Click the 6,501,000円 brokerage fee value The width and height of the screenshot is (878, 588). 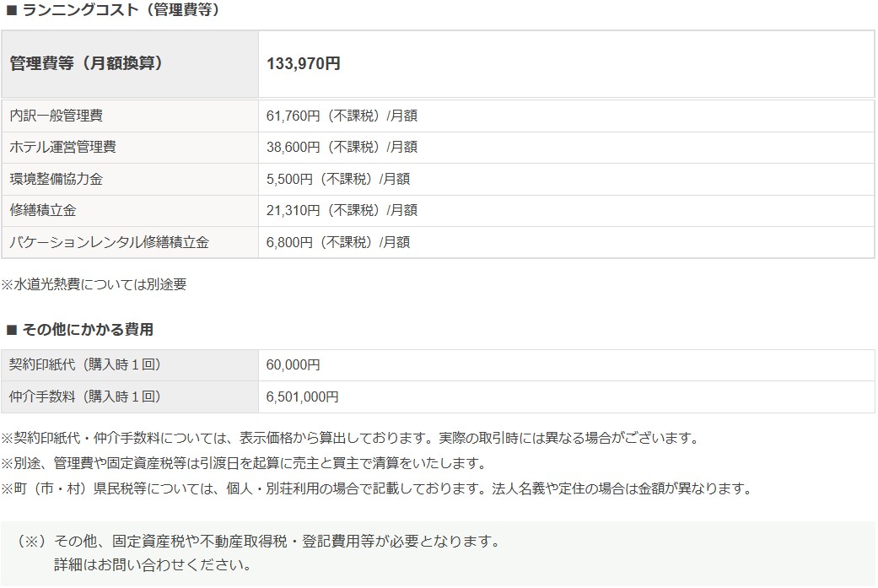coord(302,396)
